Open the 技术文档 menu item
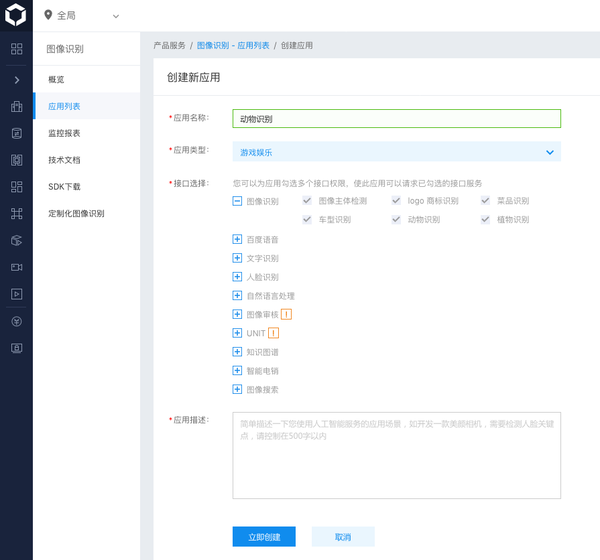 coord(86,160)
